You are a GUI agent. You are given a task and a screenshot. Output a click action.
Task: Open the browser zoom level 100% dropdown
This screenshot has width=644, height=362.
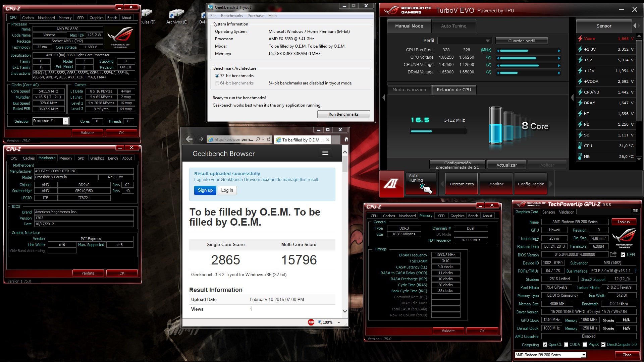coord(339,322)
